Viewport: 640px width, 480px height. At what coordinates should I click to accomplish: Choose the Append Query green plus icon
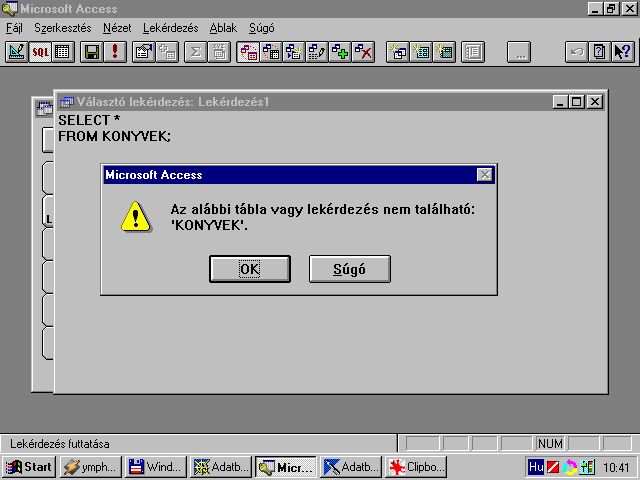340,52
